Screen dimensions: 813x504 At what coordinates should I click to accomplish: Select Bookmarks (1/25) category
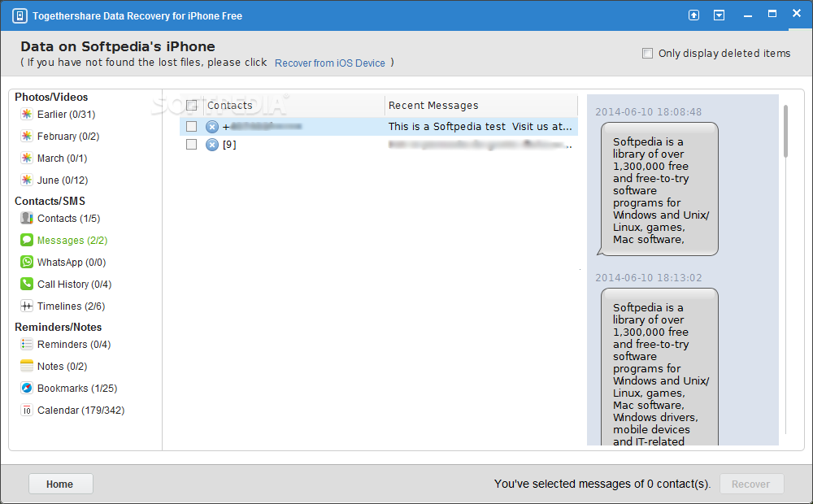pyautogui.click(x=76, y=388)
